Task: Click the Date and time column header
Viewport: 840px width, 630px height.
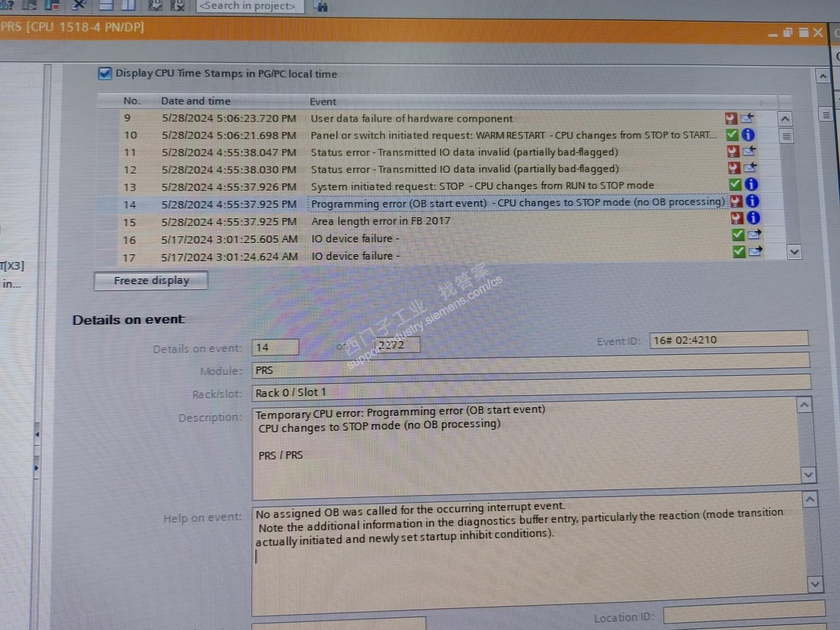Action: click(x=196, y=101)
